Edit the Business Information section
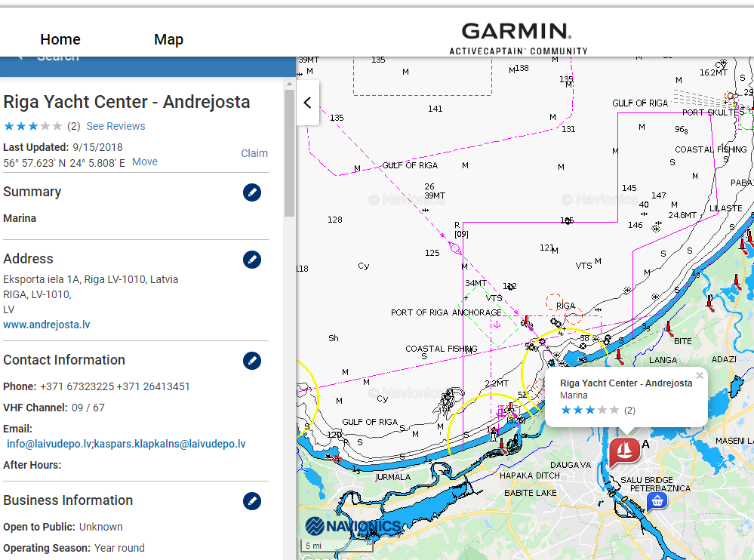Viewport: 754px width, 560px height. pyautogui.click(x=252, y=501)
